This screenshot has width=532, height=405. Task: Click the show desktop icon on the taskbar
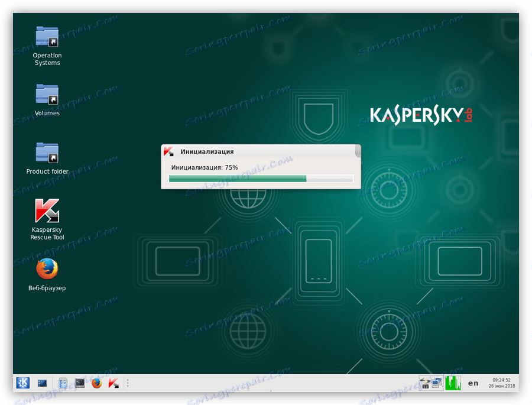coord(42,383)
